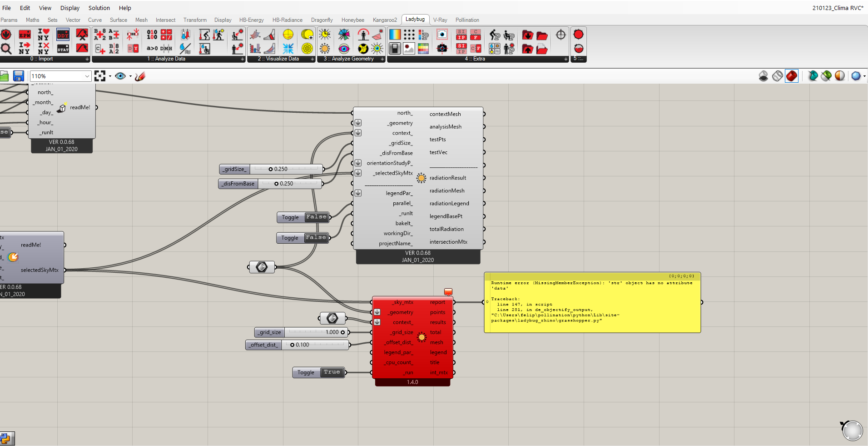Select the colored legend grid icon

coord(423,48)
